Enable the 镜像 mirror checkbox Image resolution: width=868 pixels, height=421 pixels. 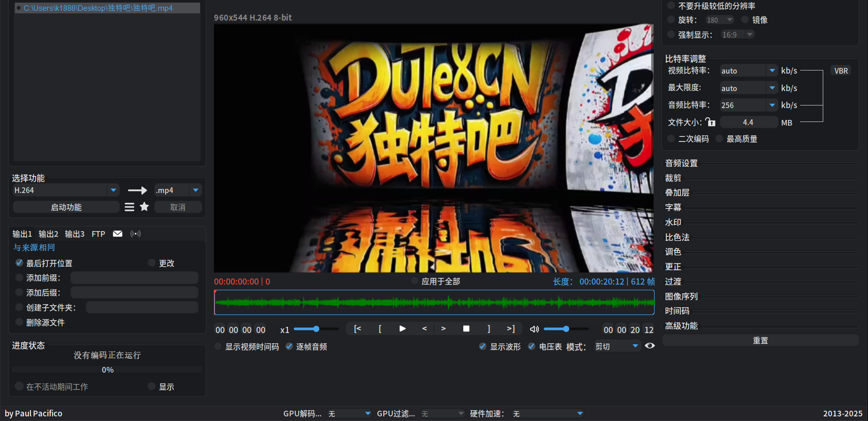point(745,20)
